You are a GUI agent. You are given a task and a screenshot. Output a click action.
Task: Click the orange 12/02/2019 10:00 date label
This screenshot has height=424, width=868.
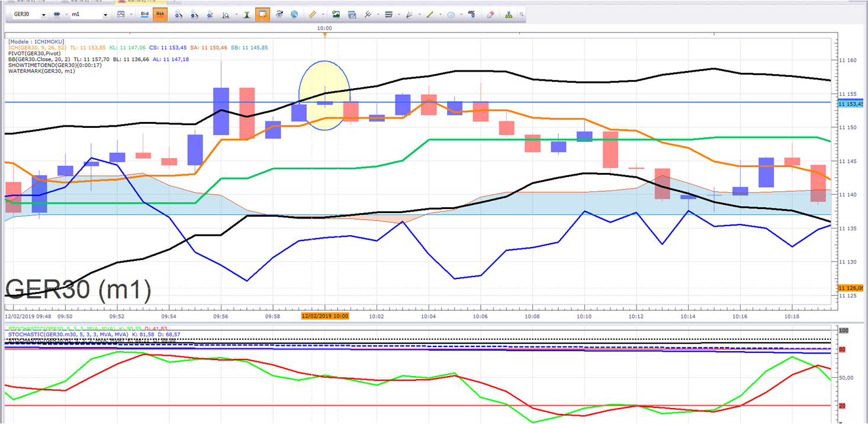325,316
